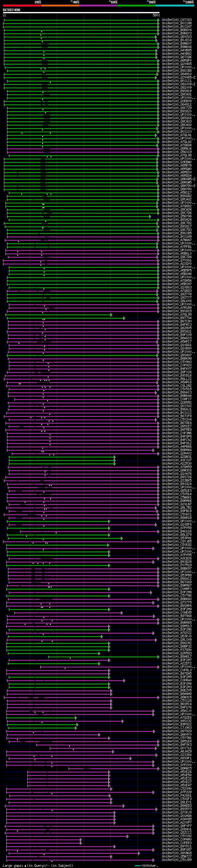
Task: Click hit label UniRef100_O64810
Action: coord(177,74)
